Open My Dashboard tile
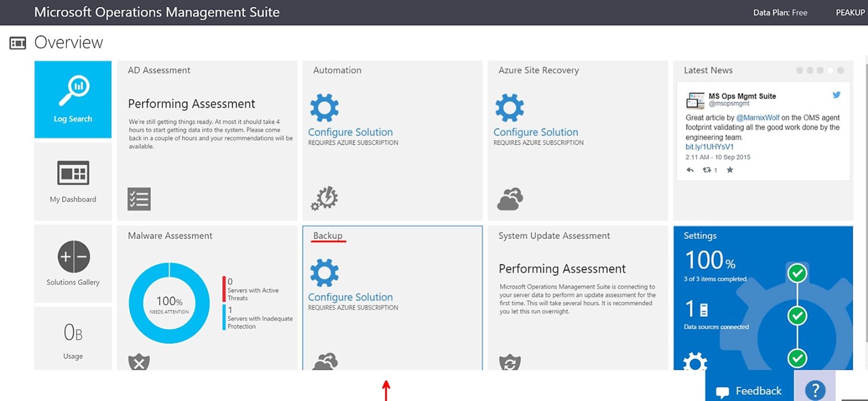This screenshot has width=868, height=401. point(73,181)
